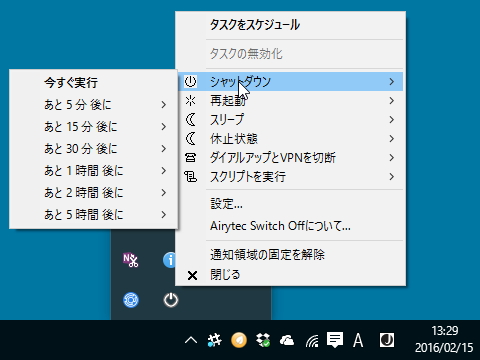Expand the あと 2 時間 後に arrow

point(164,193)
